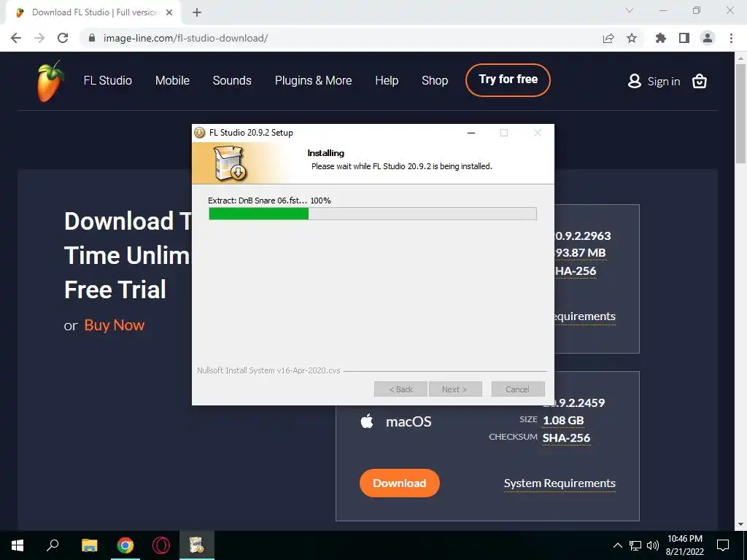Click the FL Studio 20.9.2 Setup title icon

click(200, 133)
